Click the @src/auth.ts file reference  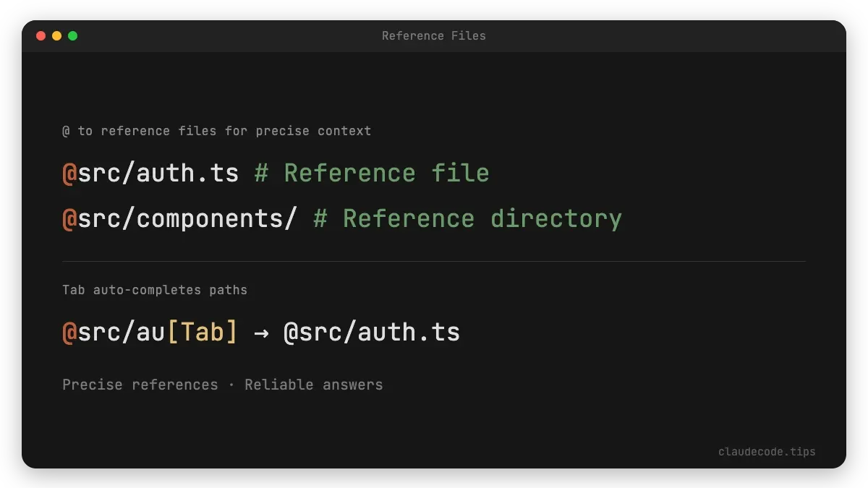[x=150, y=173]
